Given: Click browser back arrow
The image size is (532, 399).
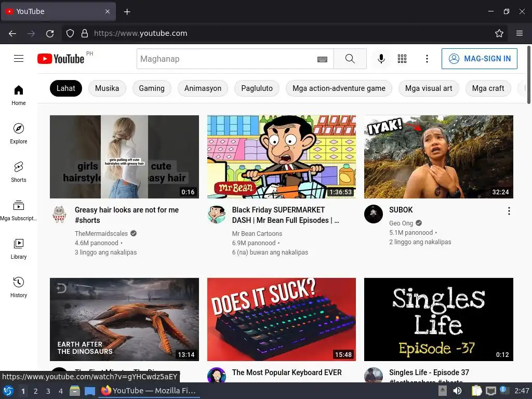Looking at the screenshot, I should pos(12,33).
